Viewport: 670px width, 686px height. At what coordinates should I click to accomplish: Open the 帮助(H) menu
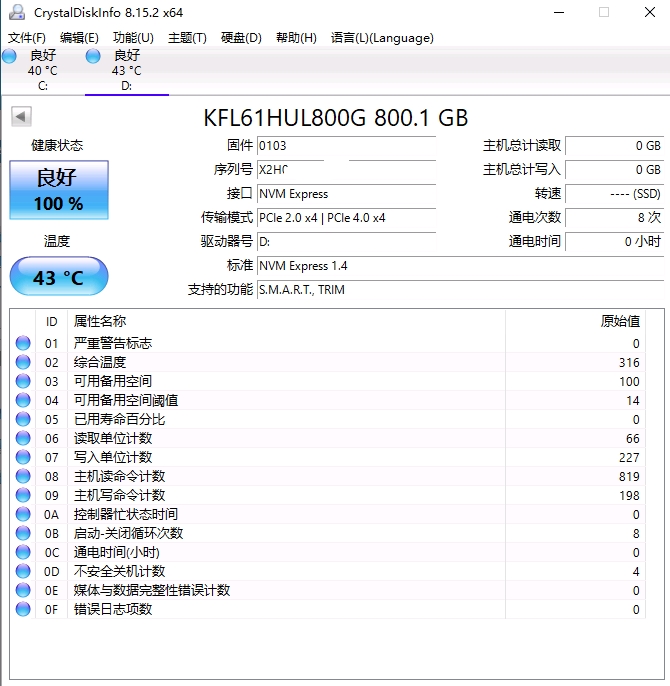[296, 38]
